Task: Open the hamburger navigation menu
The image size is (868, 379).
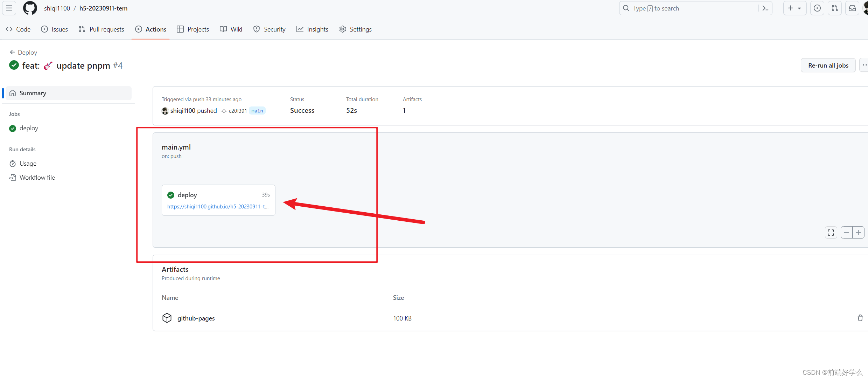Action: [x=9, y=8]
